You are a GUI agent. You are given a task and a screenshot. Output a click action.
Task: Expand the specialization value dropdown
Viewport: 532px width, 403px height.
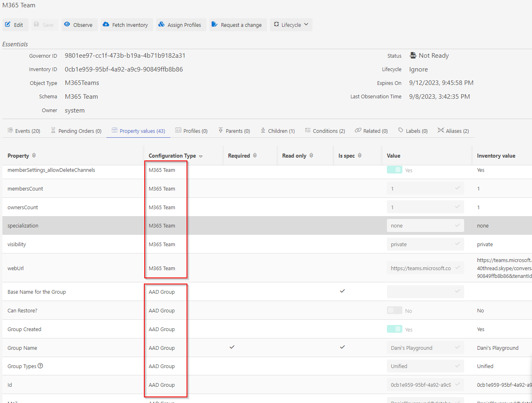(457, 225)
